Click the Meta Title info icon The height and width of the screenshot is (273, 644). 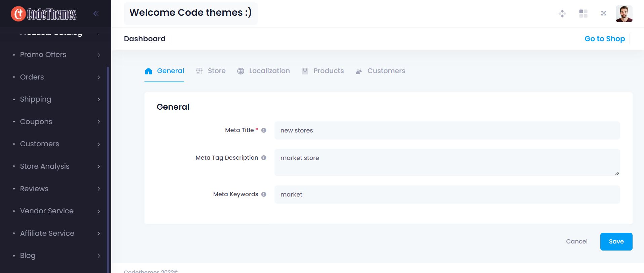(264, 130)
